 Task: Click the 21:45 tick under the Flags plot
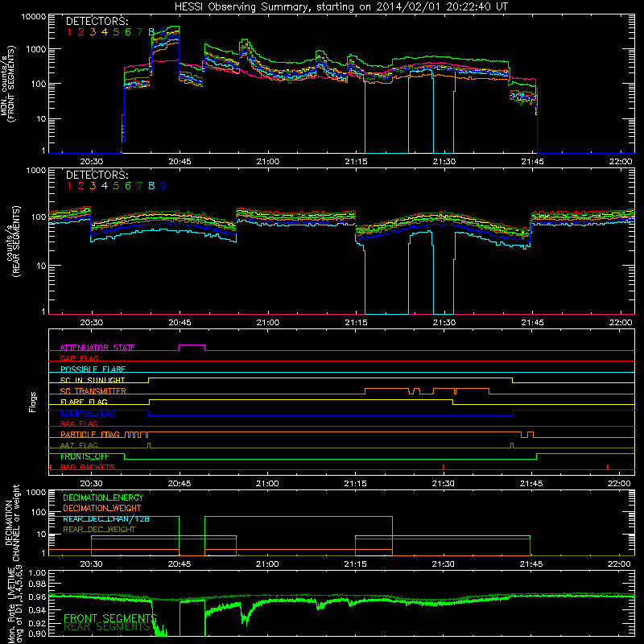531,484
